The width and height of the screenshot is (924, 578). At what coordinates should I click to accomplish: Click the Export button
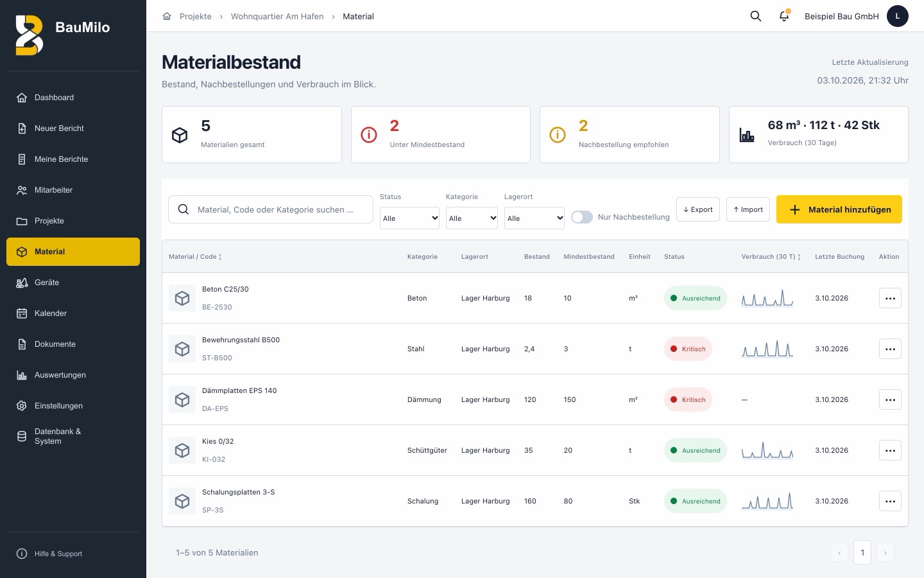698,209
